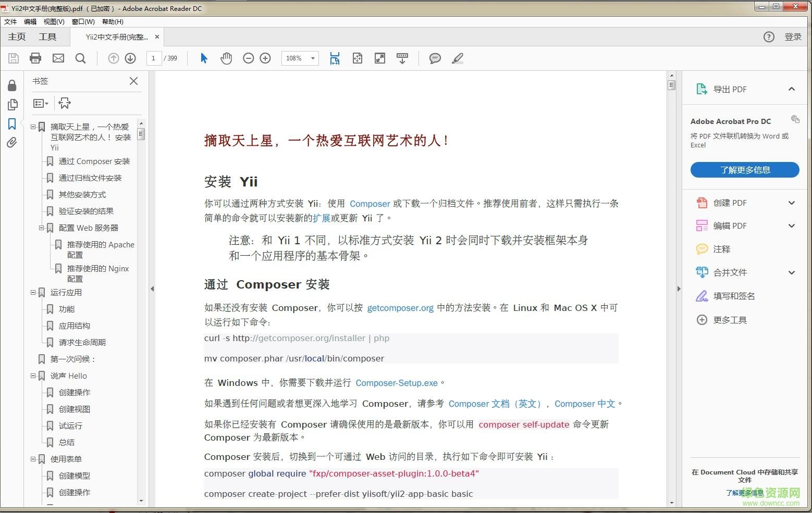This screenshot has height=513, width=812.
Task: Expand the 创建 PDF tool
Action: [x=791, y=203]
